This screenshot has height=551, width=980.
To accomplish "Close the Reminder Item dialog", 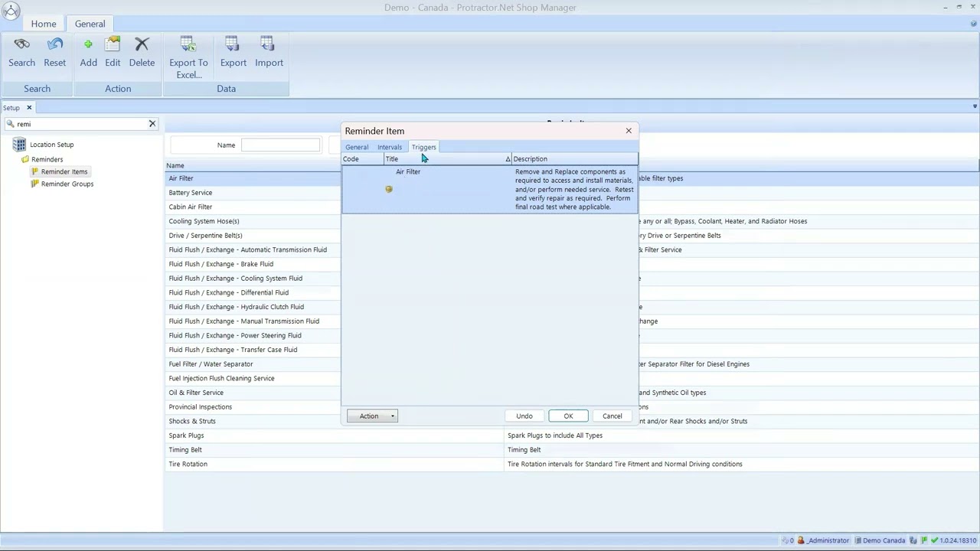I will (x=629, y=131).
